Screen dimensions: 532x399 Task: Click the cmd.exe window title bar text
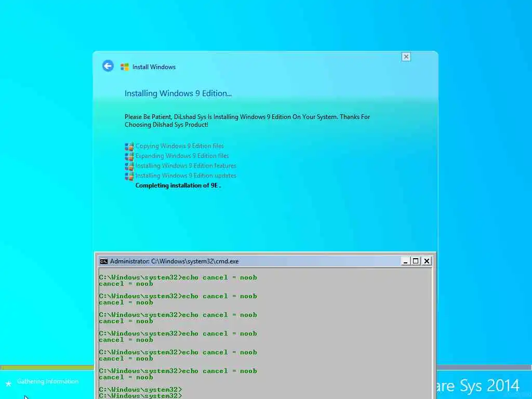(175, 261)
